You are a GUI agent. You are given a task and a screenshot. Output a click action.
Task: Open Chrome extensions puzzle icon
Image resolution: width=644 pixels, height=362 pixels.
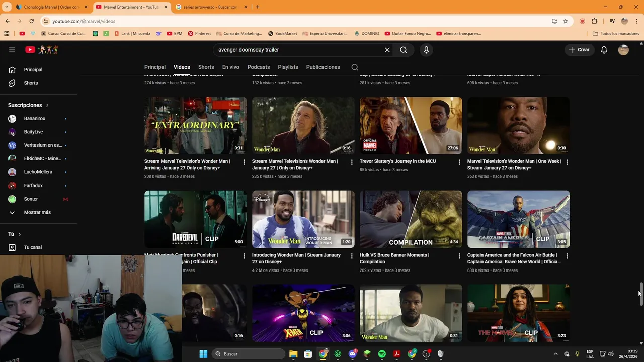[x=595, y=21]
